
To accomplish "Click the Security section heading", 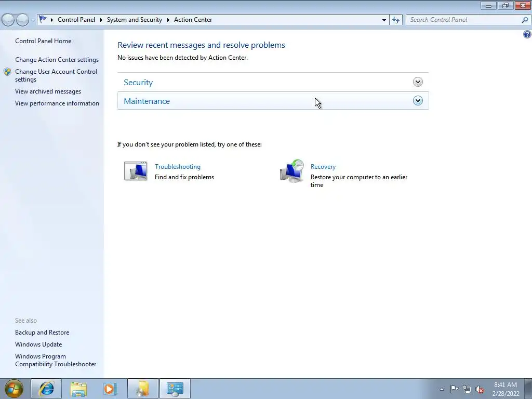I will point(138,83).
